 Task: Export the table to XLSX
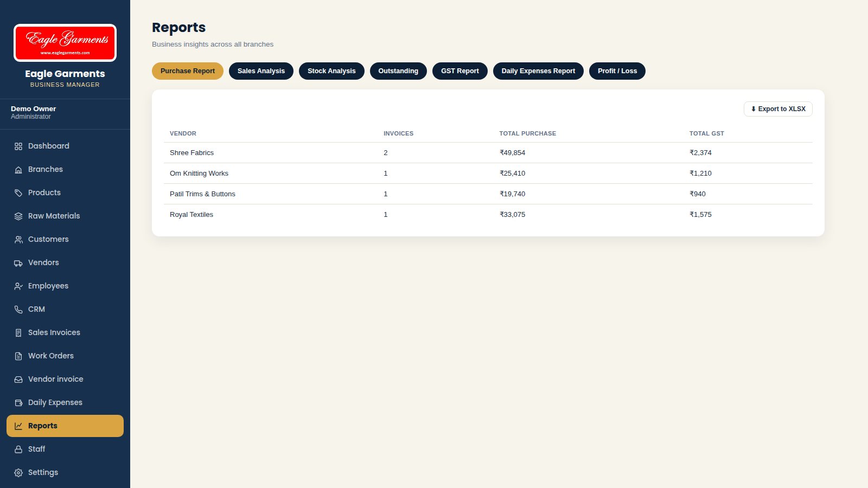point(778,109)
